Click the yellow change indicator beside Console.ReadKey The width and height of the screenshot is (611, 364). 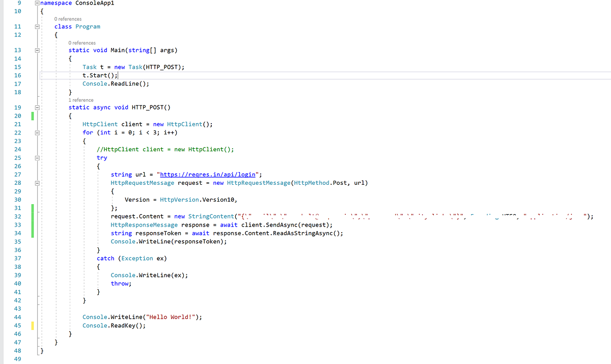33,325
